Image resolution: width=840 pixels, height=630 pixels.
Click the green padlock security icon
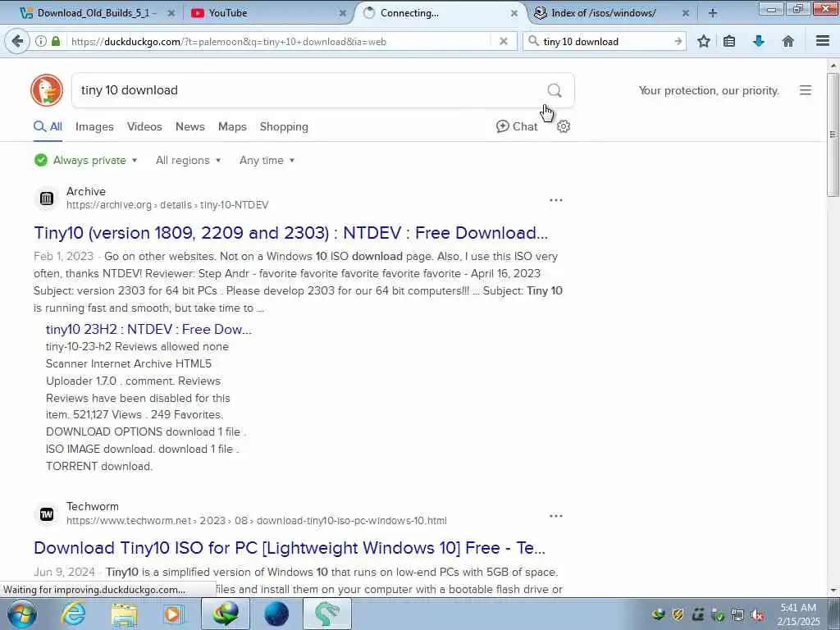tap(56, 41)
